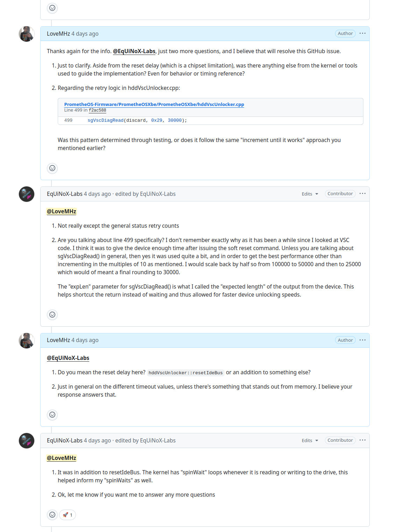Open the 4 days ago timestamp on last comment
The width and height of the screenshot is (404, 532).
click(97, 440)
